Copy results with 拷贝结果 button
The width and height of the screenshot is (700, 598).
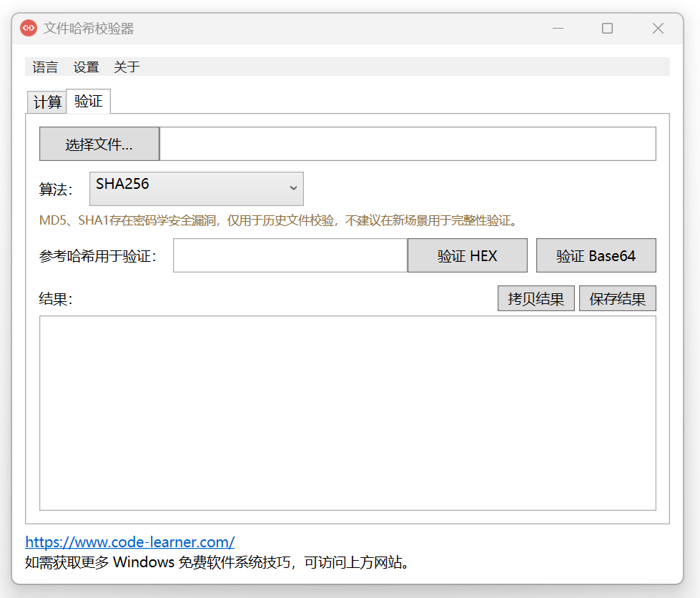[536, 298]
